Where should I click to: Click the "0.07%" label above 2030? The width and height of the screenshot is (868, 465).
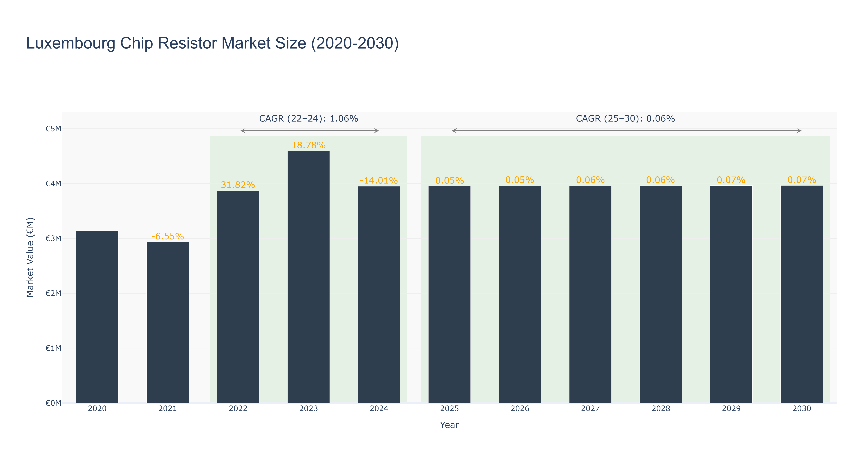pyautogui.click(x=801, y=180)
